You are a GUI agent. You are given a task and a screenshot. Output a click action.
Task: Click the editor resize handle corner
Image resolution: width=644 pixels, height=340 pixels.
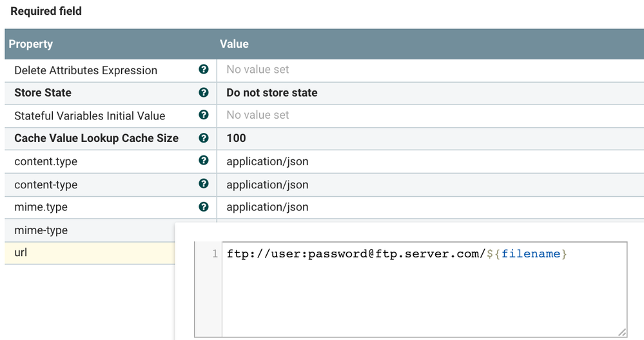click(x=622, y=332)
